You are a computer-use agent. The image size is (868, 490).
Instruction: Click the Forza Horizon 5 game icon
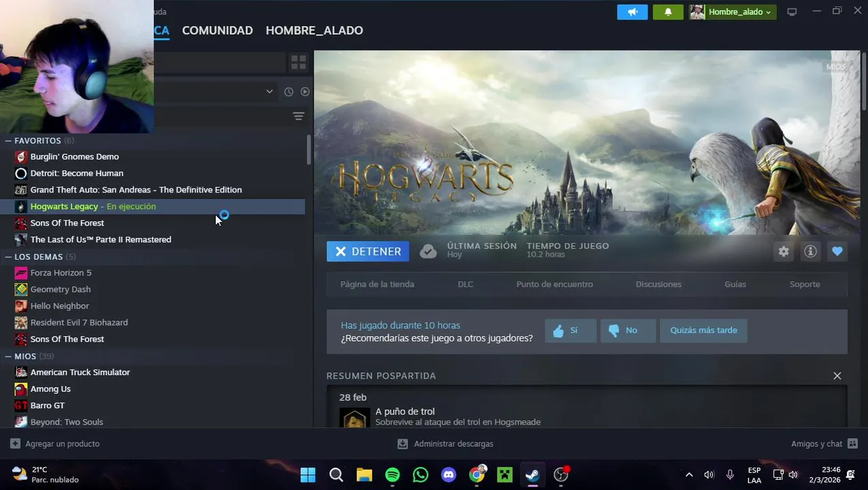click(21, 273)
